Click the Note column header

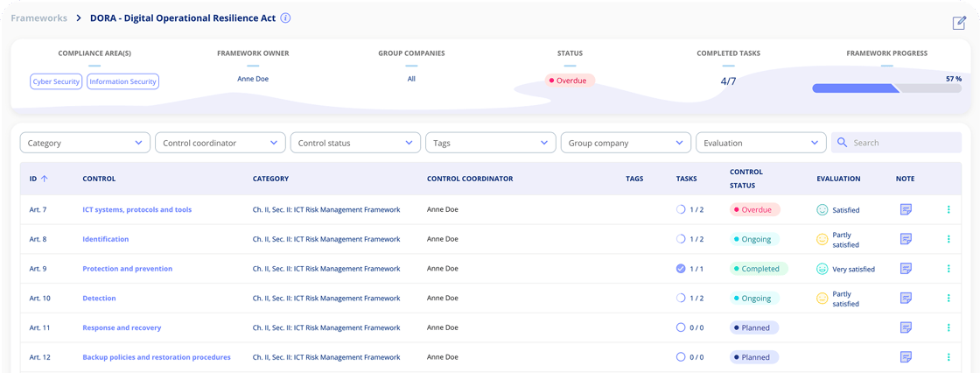click(905, 179)
